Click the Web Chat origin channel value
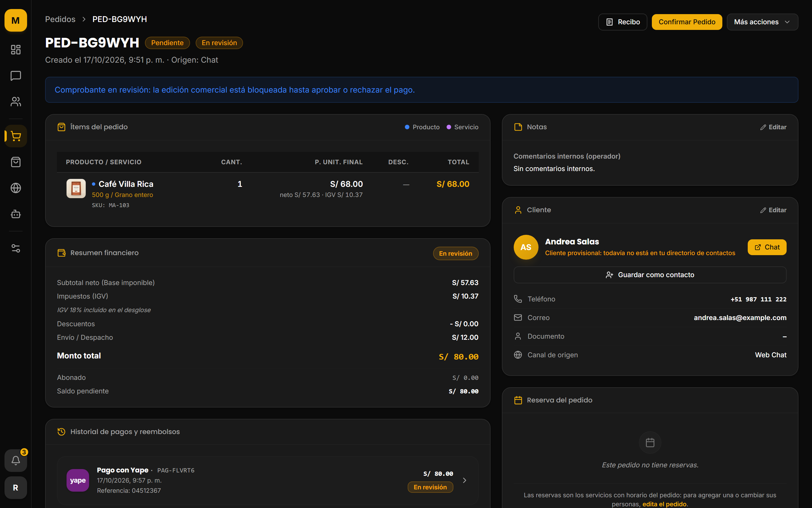The image size is (812, 508). point(770,355)
